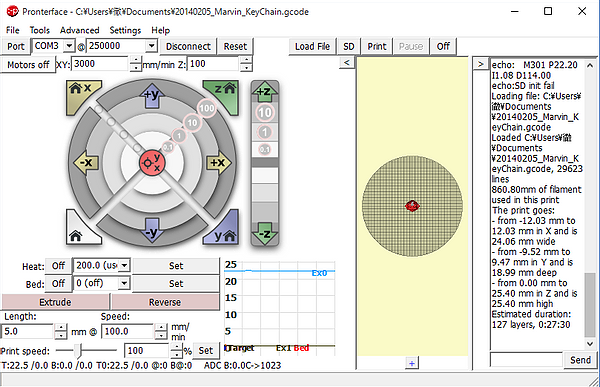Viewport: 600px width, 387px height.
Task: Select the 1 mm XY step bubble
Action: 179,135
